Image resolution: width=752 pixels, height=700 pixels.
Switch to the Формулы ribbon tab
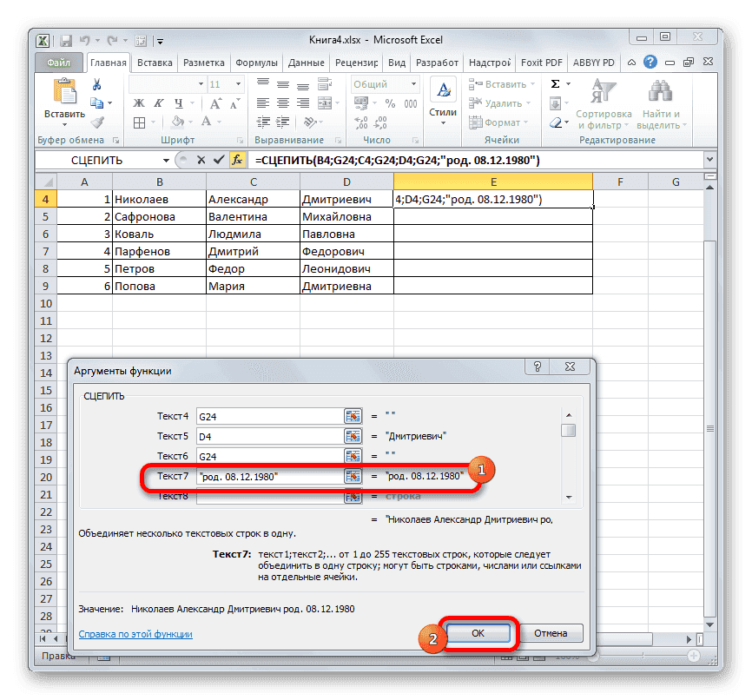[255, 62]
